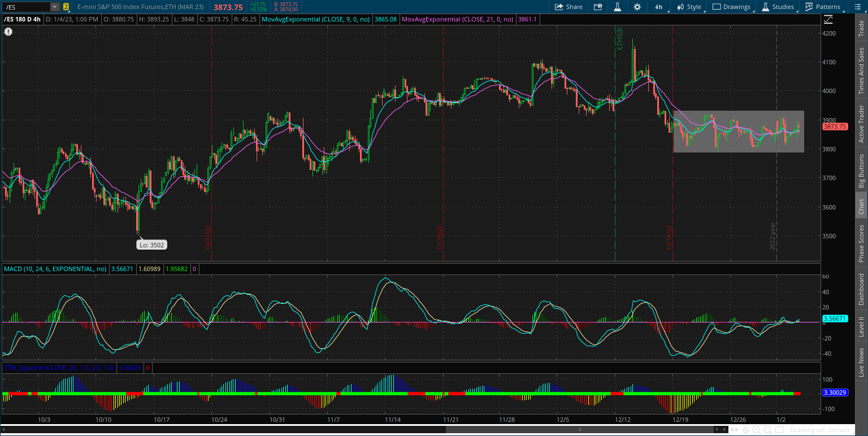Click the zoom in magnifier icon
Image resolution: width=868 pixels, height=436 pixels.
(757, 430)
